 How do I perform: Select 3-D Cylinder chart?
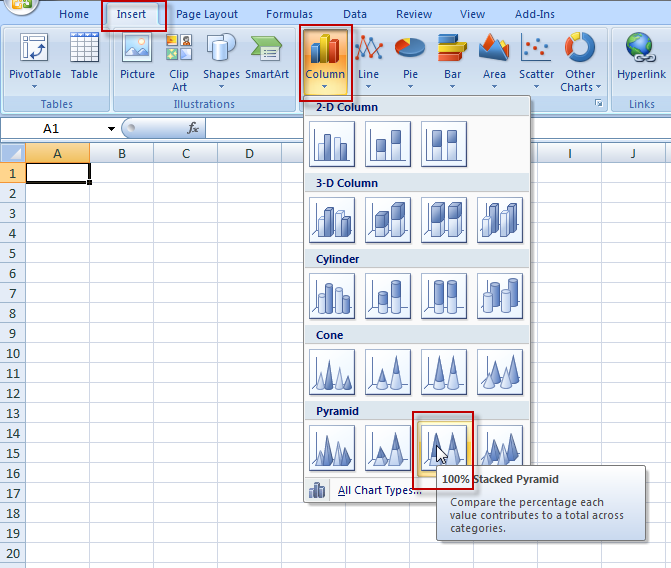pos(500,296)
